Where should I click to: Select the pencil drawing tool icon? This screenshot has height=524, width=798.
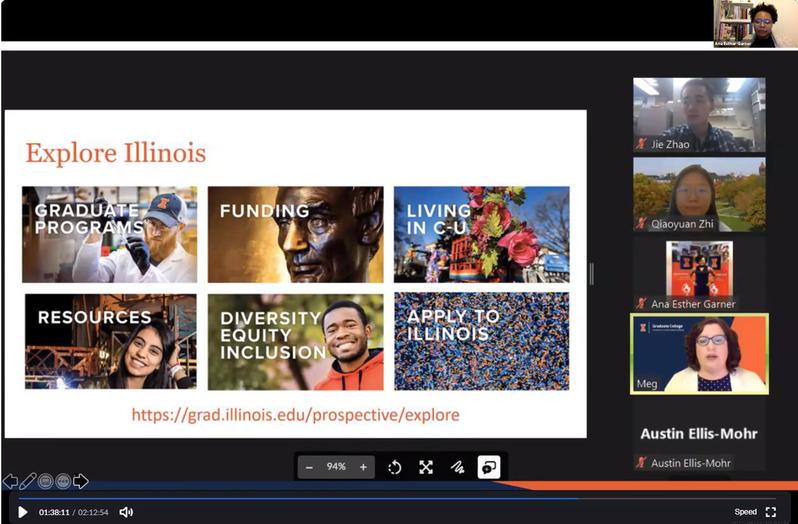(28, 482)
